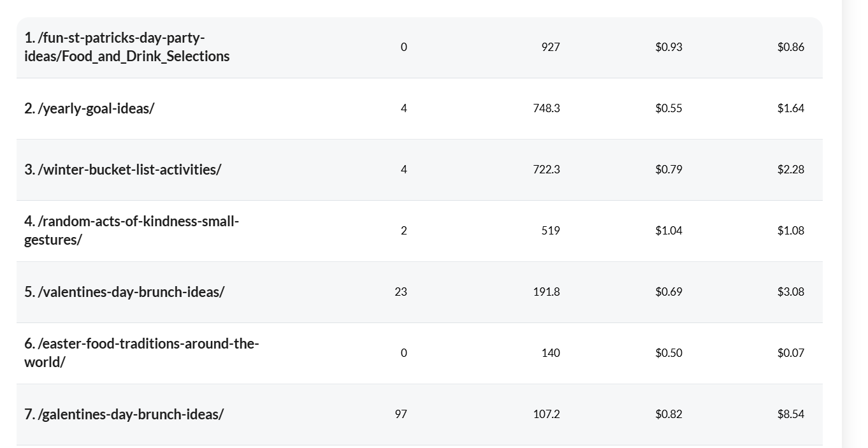The height and width of the screenshot is (448, 868).
Task: Select the 519 cell for random-acts-of-kindness
Action: 550,231
